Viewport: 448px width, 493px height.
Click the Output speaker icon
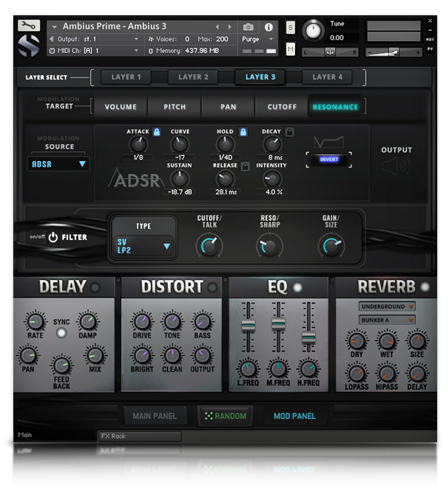(x=396, y=167)
